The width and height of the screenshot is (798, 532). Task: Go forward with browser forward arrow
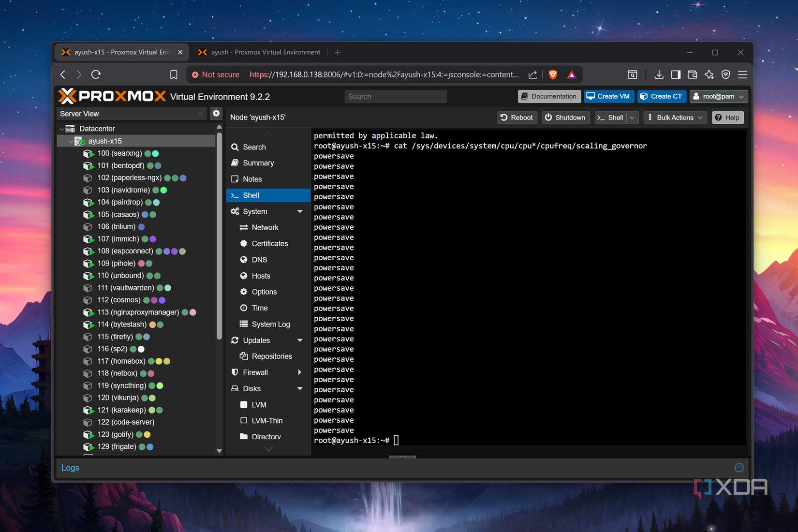click(79, 74)
